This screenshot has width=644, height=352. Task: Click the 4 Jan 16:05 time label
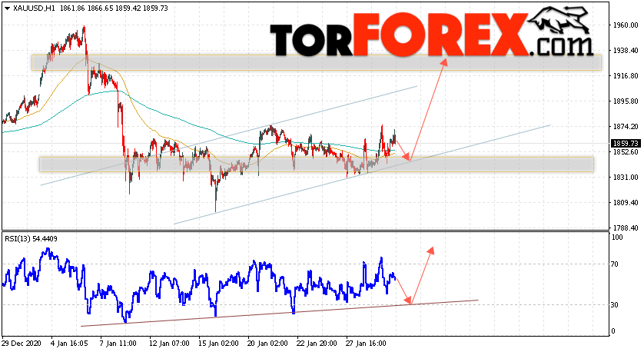tap(69, 343)
